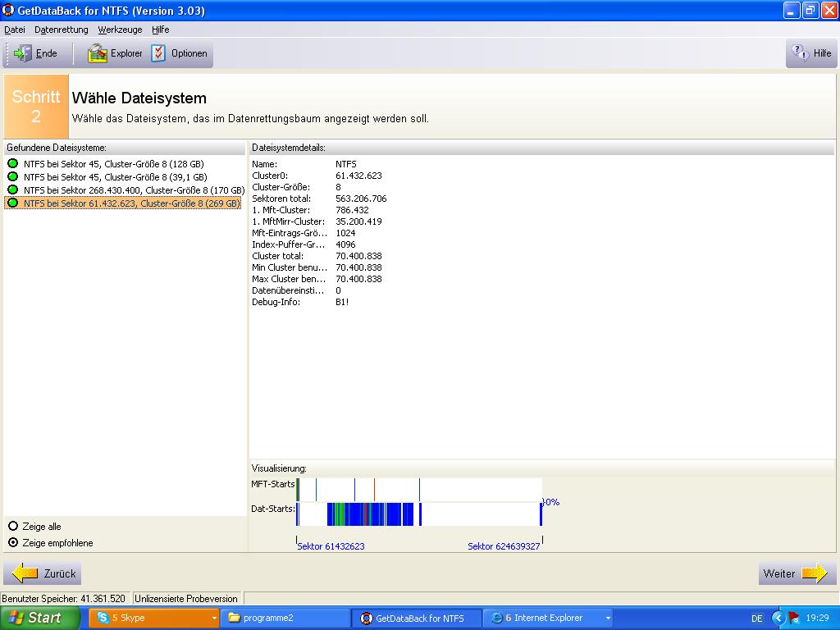Click Internet Explorer icon in taskbar
Viewport: 840px width, 630px height.
(497, 618)
